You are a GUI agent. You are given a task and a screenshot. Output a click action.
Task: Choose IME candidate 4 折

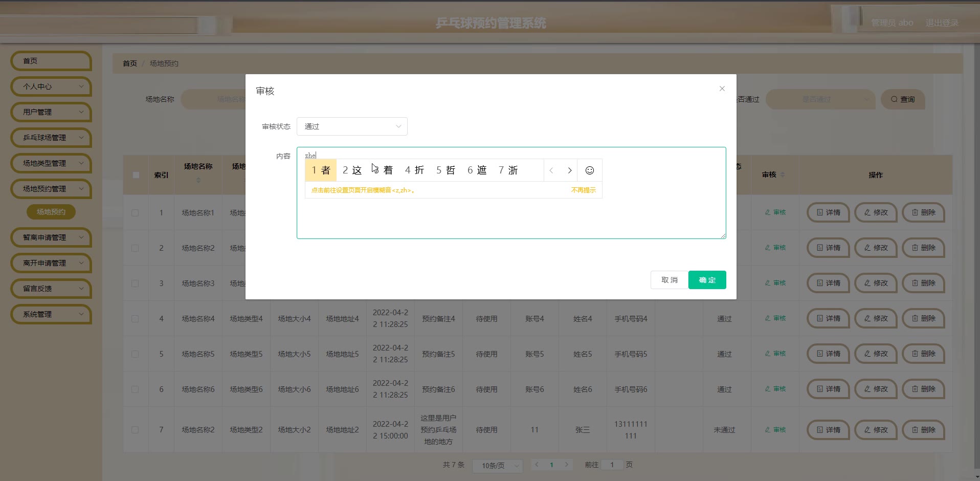pos(414,170)
